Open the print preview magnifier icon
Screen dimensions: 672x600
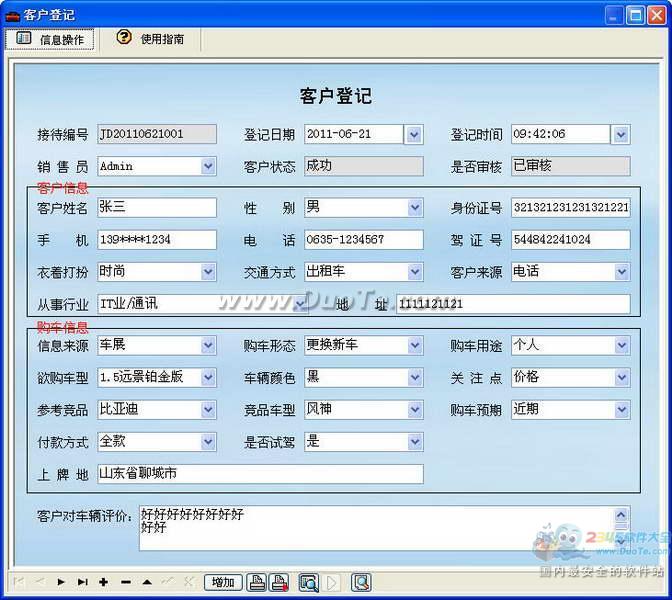[x=309, y=582]
